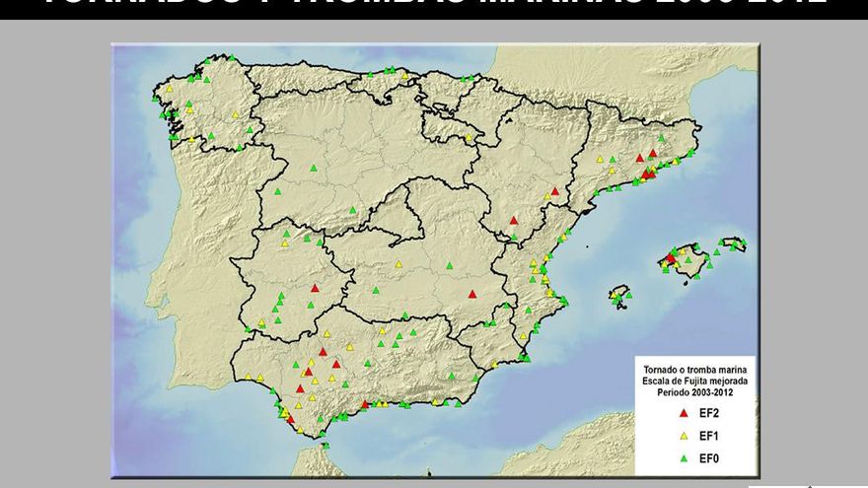
Task: Select the "Tornado o tromba marina" legend heading
Action: pos(694,369)
